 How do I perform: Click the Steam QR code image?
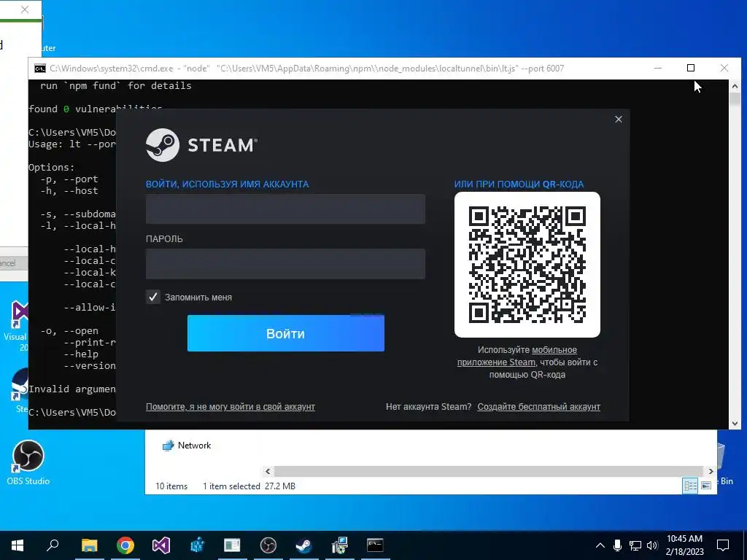pos(527,265)
